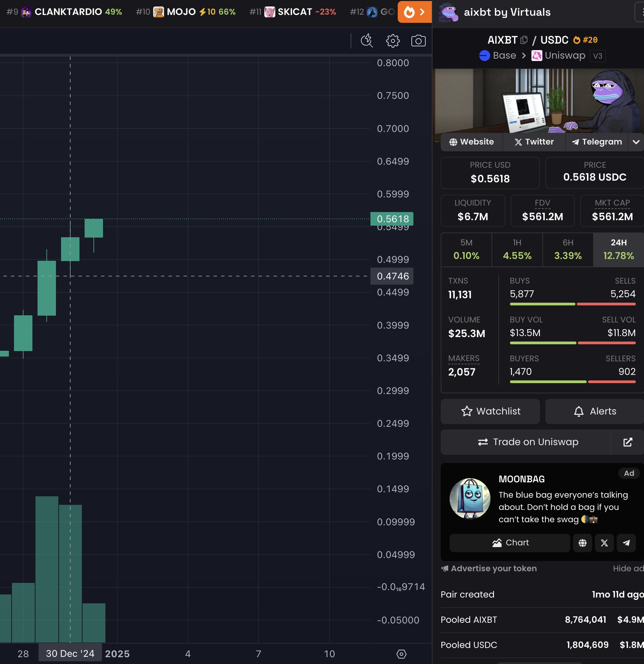Open external Uniswap link icon

pyautogui.click(x=627, y=442)
